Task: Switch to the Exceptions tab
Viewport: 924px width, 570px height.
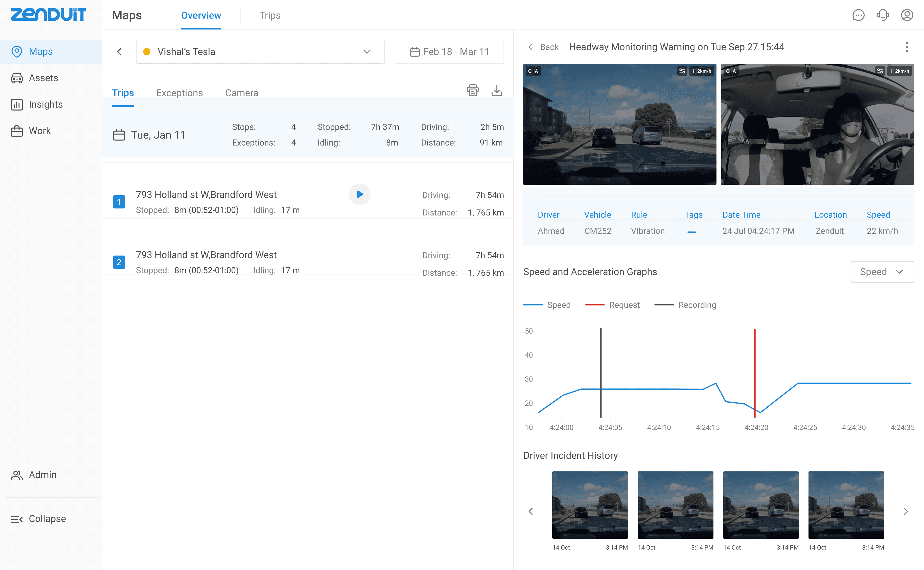Action: coord(179,93)
